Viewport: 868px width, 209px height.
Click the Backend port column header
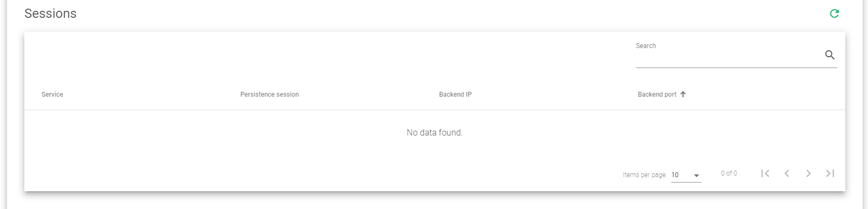tap(657, 95)
